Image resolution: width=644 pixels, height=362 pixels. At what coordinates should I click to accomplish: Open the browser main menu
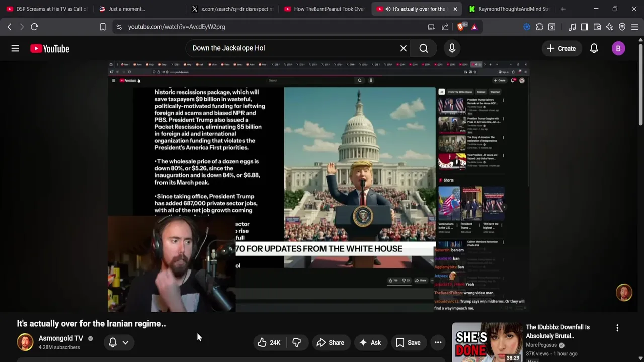634,27
